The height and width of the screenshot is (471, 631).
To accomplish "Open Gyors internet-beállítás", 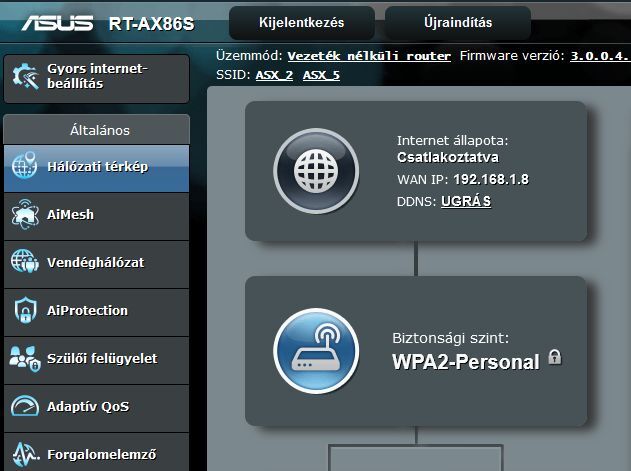I will pyautogui.click(x=96, y=78).
